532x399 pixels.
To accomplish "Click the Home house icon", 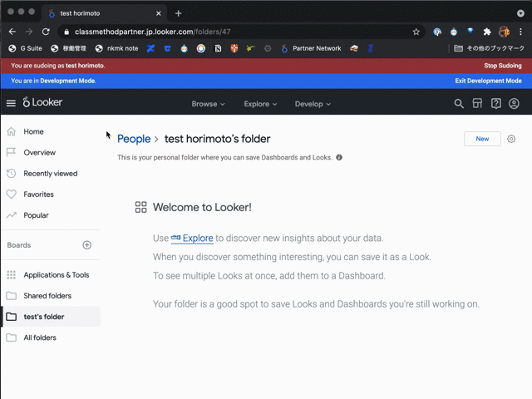I will 11,131.
